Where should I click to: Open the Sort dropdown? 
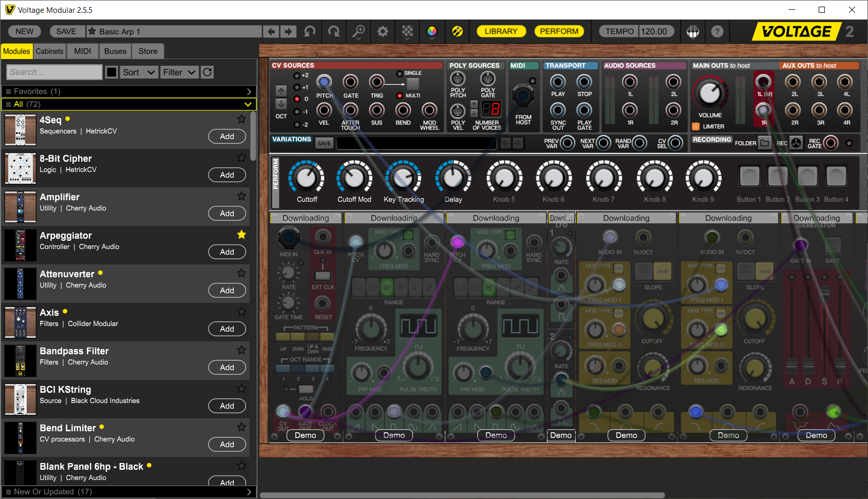click(x=139, y=72)
